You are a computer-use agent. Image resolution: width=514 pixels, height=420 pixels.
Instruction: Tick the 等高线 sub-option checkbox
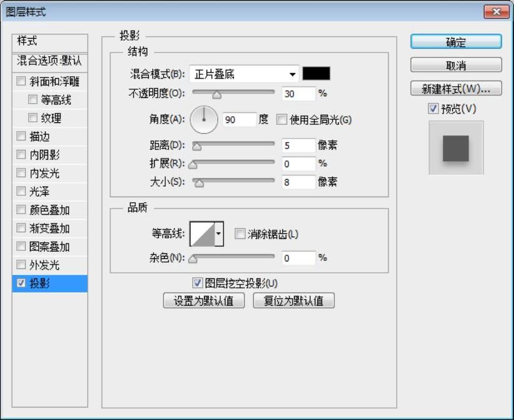32,99
